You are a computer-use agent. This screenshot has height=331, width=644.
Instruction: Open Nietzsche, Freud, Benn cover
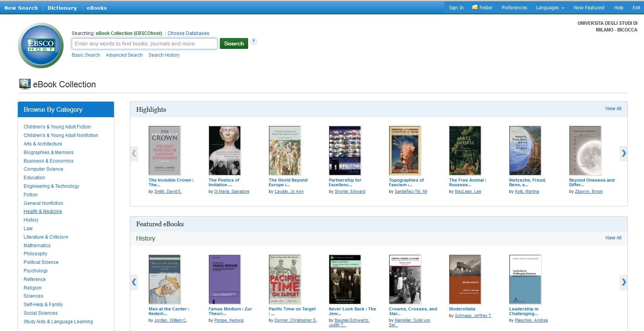pyautogui.click(x=525, y=151)
